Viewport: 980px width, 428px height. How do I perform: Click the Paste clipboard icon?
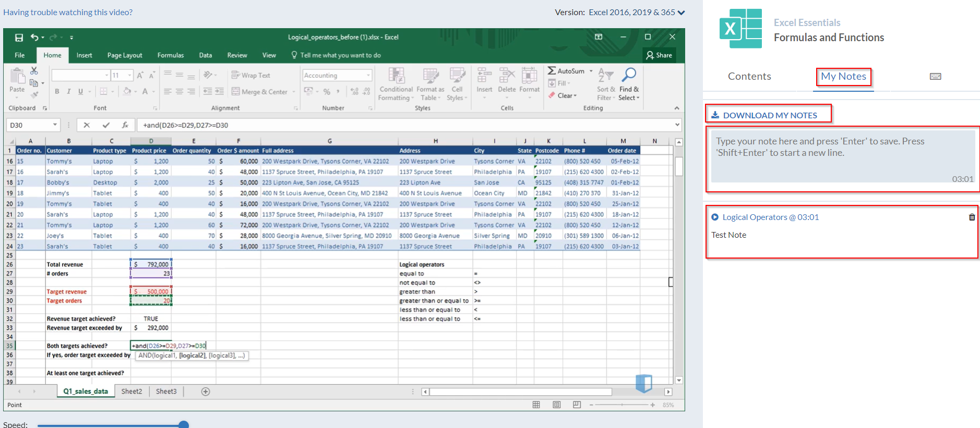[x=17, y=76]
